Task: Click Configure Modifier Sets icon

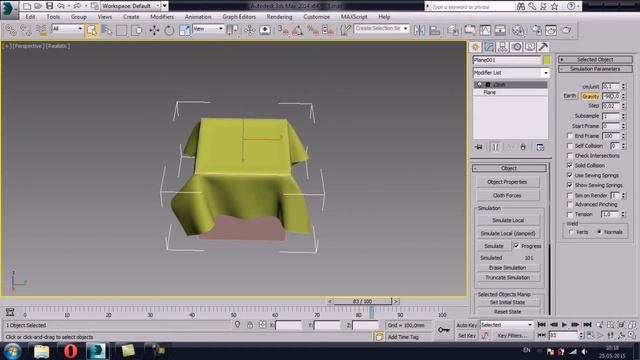Action: [540, 147]
